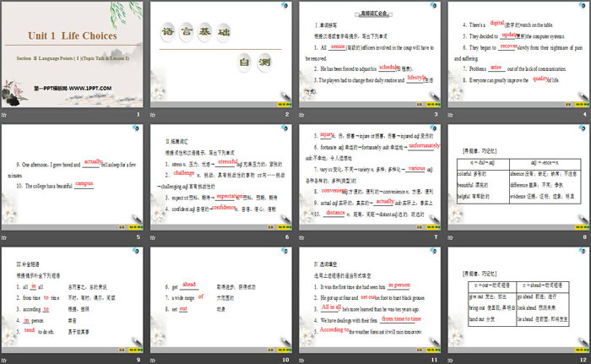Click the animation star icon under slide 4

[450, 115]
